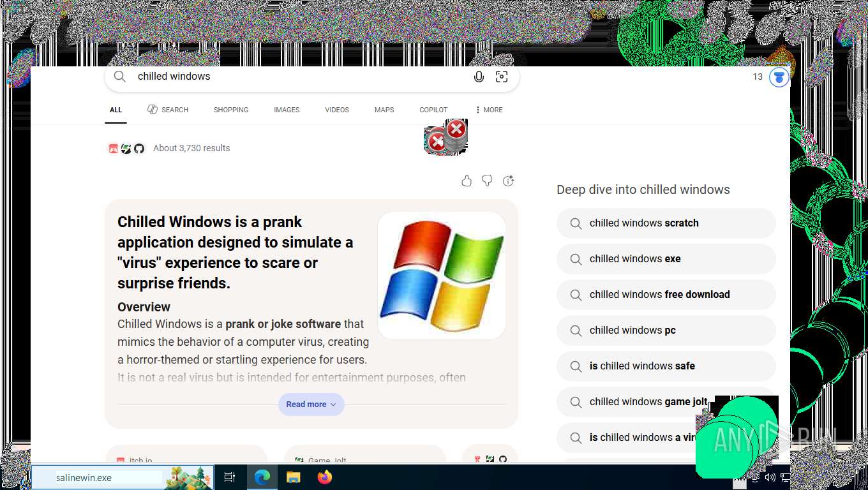Click the 'Deep dive into chilled windows' heading
The height and width of the screenshot is (490, 868).
(643, 189)
